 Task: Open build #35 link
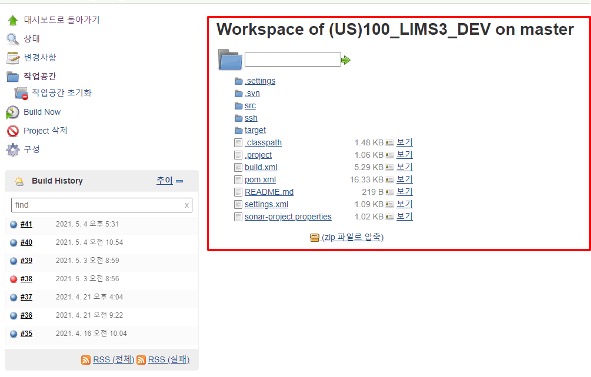pyautogui.click(x=26, y=334)
